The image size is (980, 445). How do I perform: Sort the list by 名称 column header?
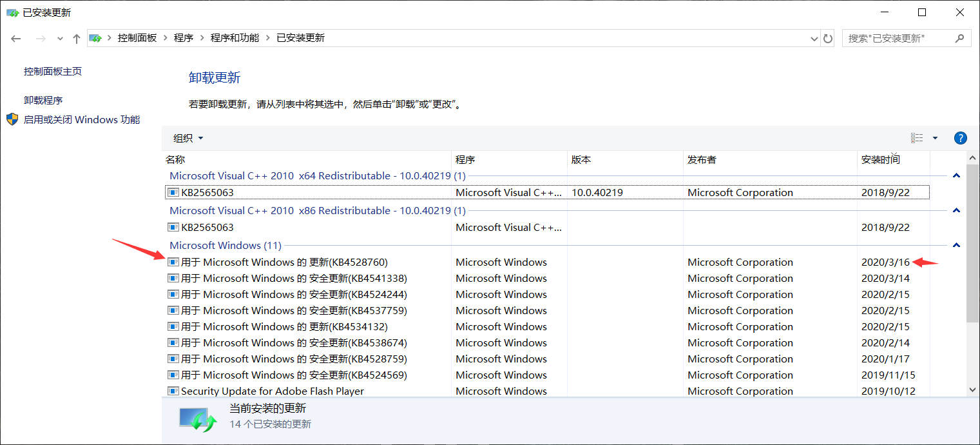pyautogui.click(x=307, y=159)
